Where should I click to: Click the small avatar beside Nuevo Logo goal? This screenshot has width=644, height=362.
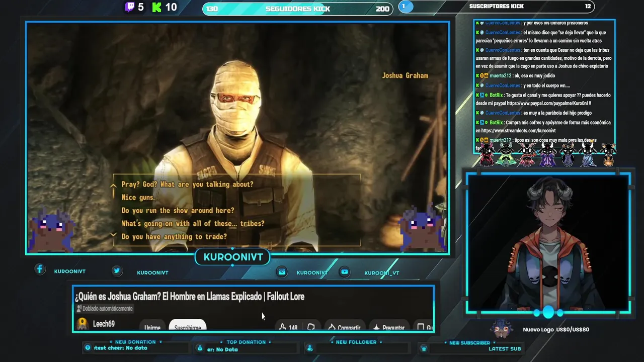click(x=502, y=329)
